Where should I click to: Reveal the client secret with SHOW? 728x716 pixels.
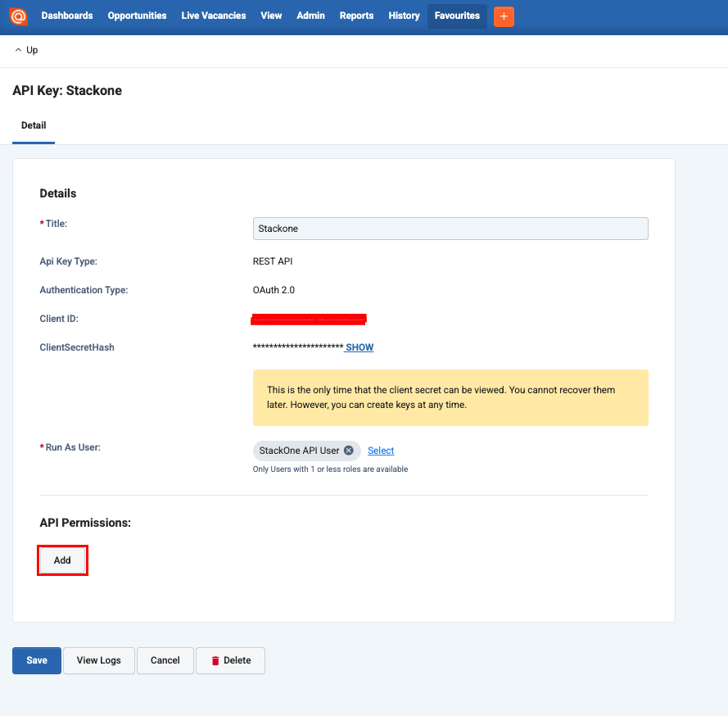click(x=359, y=347)
